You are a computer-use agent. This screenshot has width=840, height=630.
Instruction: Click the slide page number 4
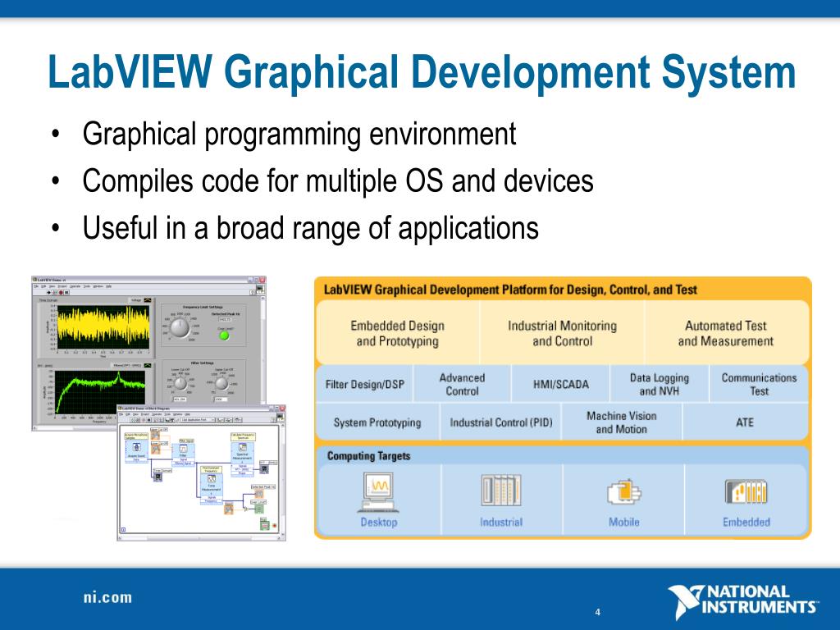coord(598,612)
